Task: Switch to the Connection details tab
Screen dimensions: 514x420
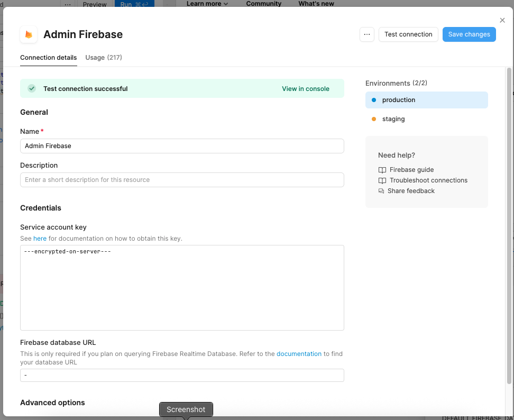Action: [x=49, y=58]
